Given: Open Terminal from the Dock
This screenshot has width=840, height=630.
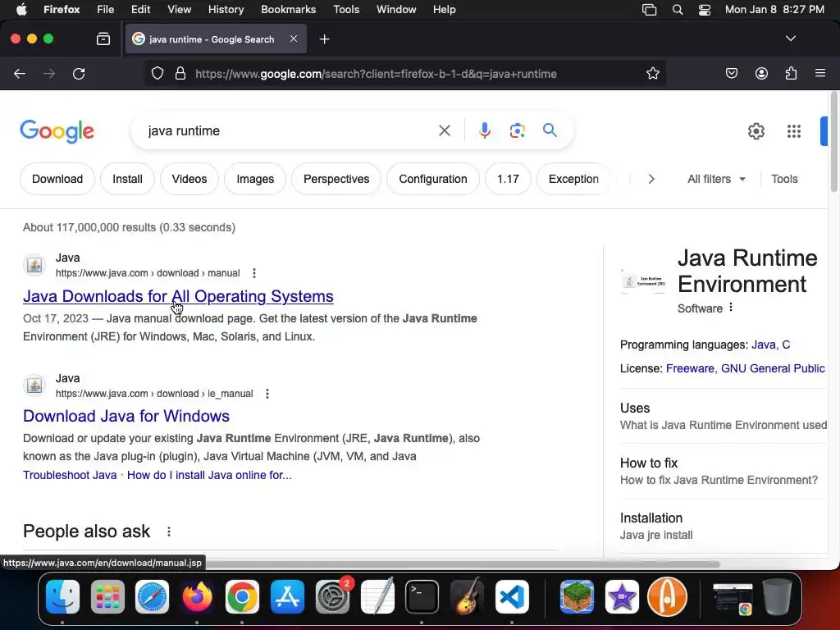Looking at the screenshot, I should coord(422,597).
